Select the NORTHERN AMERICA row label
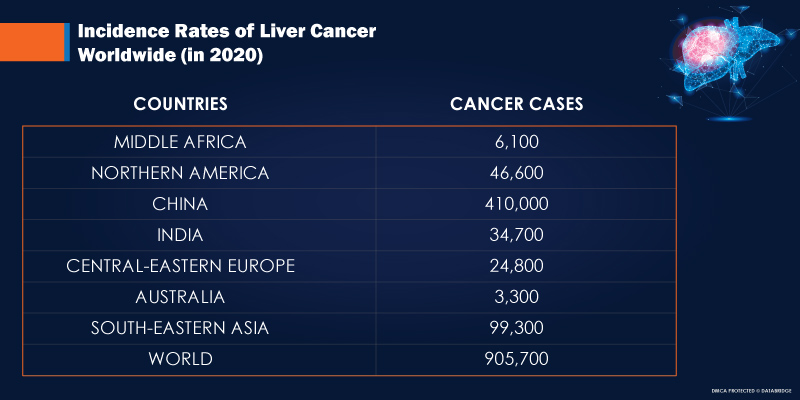The image size is (800, 400). coord(180,173)
